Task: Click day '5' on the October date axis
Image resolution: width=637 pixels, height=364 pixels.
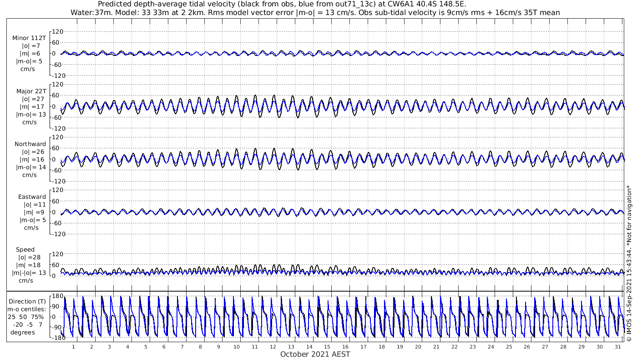Action: pos(146,346)
